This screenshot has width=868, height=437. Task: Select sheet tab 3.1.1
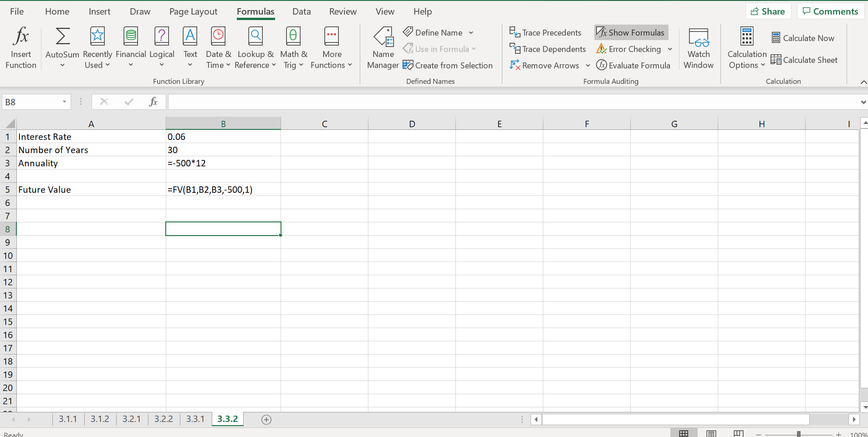[x=68, y=419]
